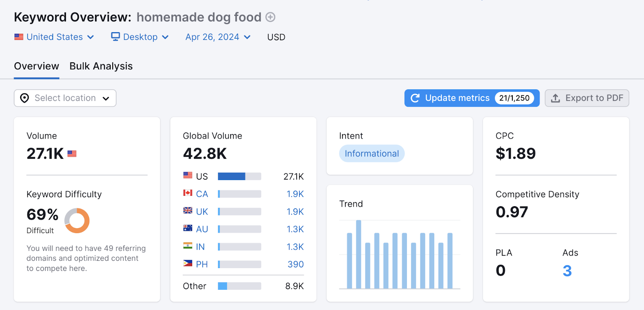Image resolution: width=644 pixels, height=310 pixels.
Task: Click the Canada flag in Global Volume list
Action: tap(188, 194)
